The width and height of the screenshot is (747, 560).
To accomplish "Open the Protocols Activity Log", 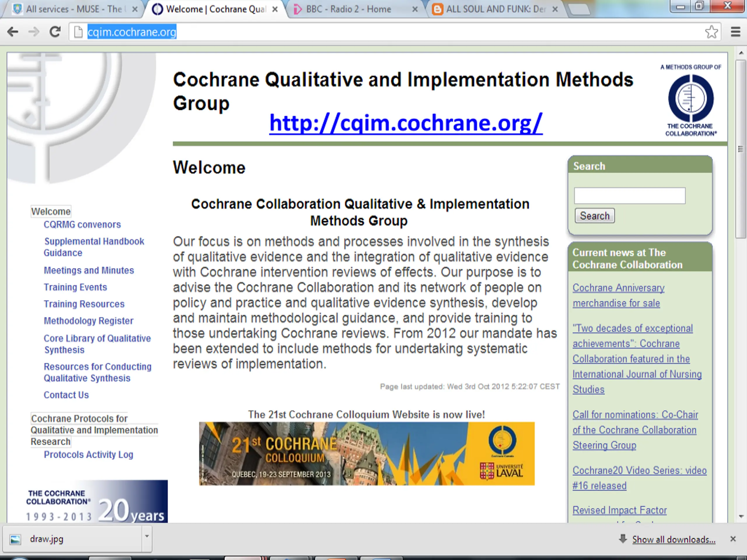I will (88, 455).
